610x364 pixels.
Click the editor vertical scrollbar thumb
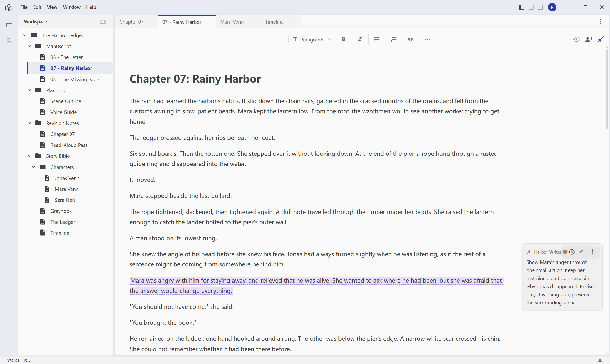click(x=607, y=89)
